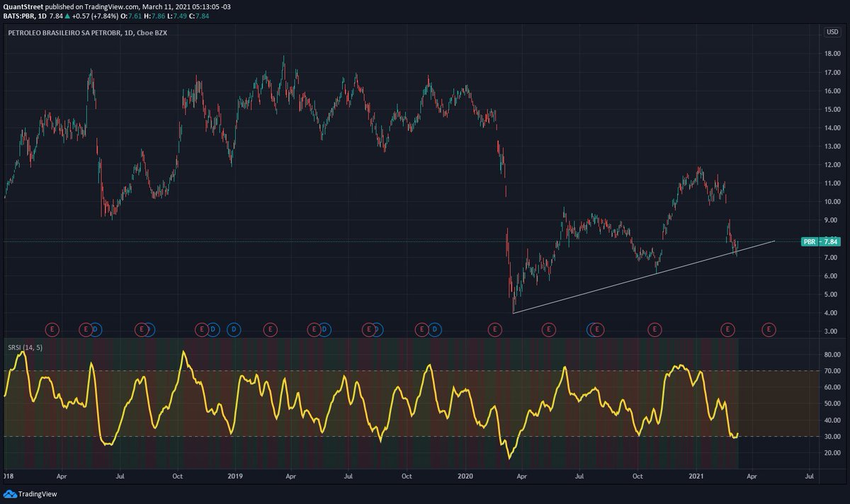This screenshot has height=504, width=850.
Task: Click the O:7.61 open price value
Action: [130, 17]
